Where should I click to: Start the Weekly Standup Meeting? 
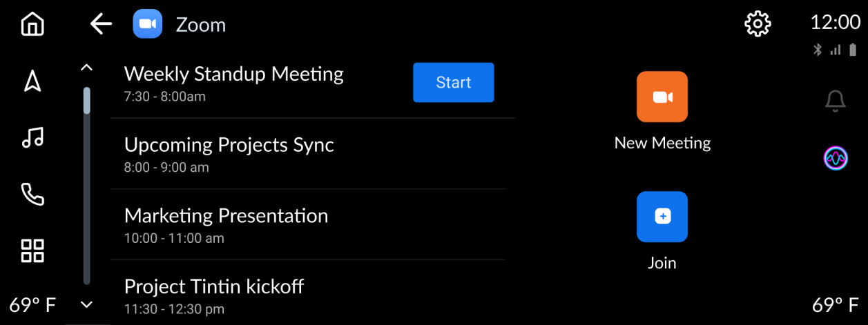point(453,83)
